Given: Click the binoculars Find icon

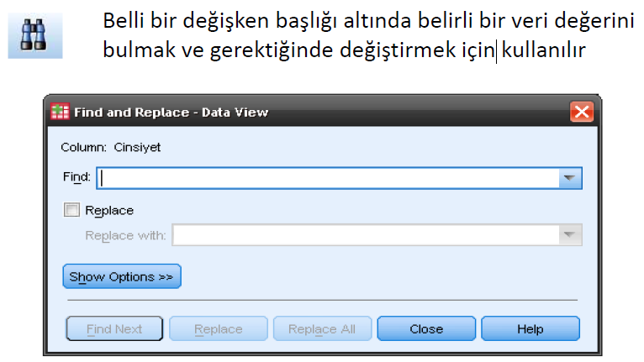Looking at the screenshot, I should click(x=35, y=36).
